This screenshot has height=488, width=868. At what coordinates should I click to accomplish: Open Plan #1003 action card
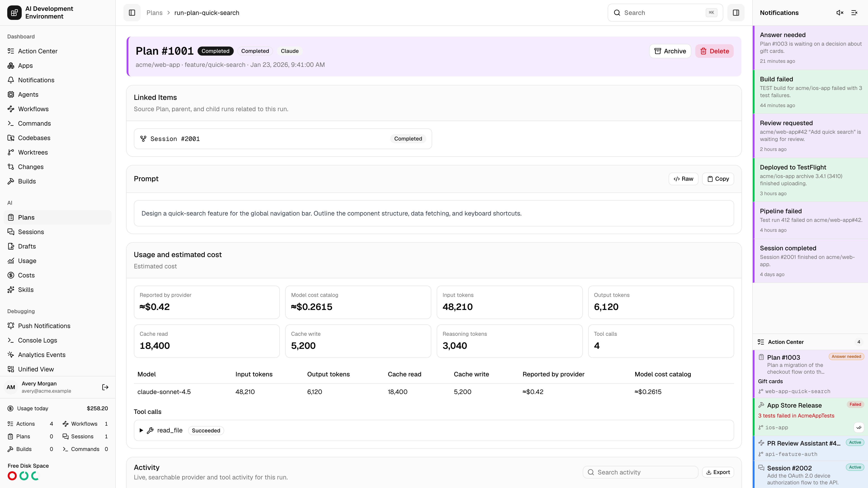(810, 374)
